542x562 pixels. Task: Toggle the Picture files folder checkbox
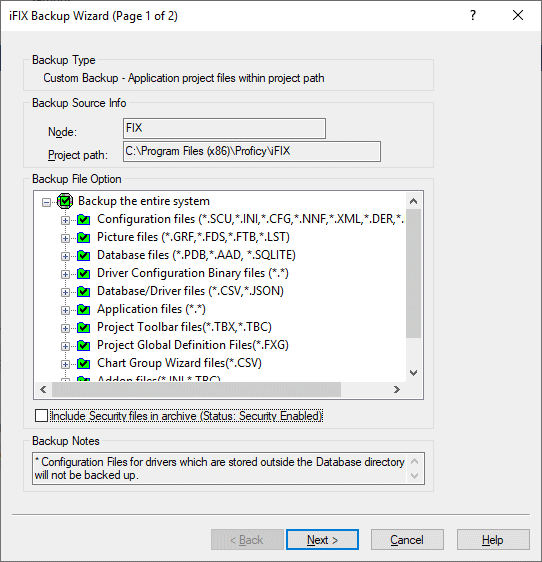[84, 237]
